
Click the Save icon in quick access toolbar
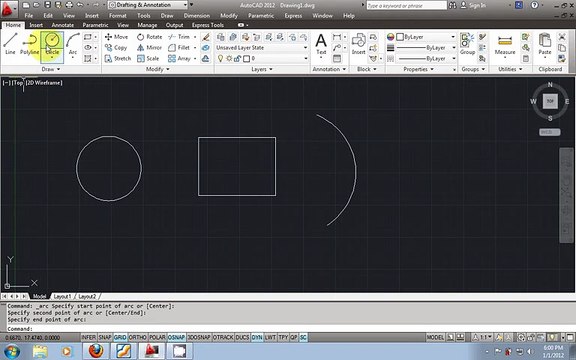[47, 5]
